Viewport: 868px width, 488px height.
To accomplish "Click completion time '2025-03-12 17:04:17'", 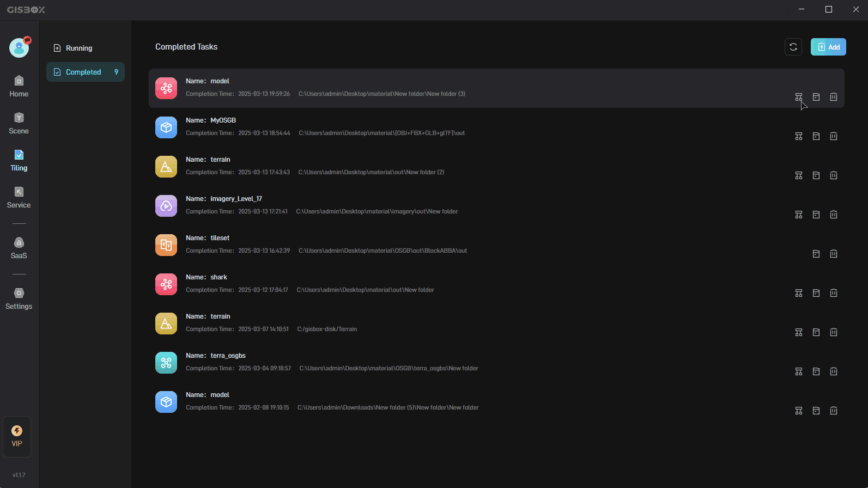I will pyautogui.click(x=263, y=290).
